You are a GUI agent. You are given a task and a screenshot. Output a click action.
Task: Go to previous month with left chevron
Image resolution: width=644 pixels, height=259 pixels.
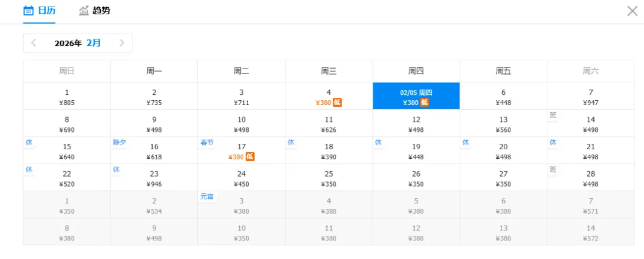33,43
